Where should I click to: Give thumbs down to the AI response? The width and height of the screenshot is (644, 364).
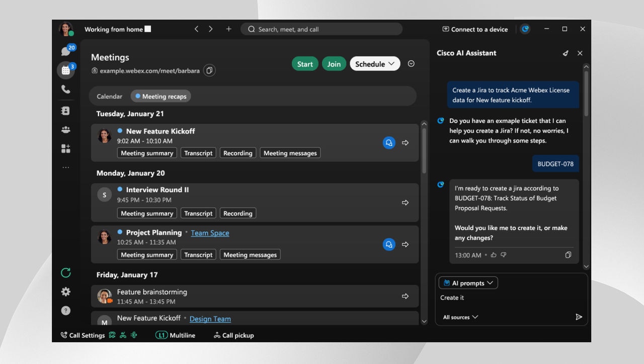504,255
